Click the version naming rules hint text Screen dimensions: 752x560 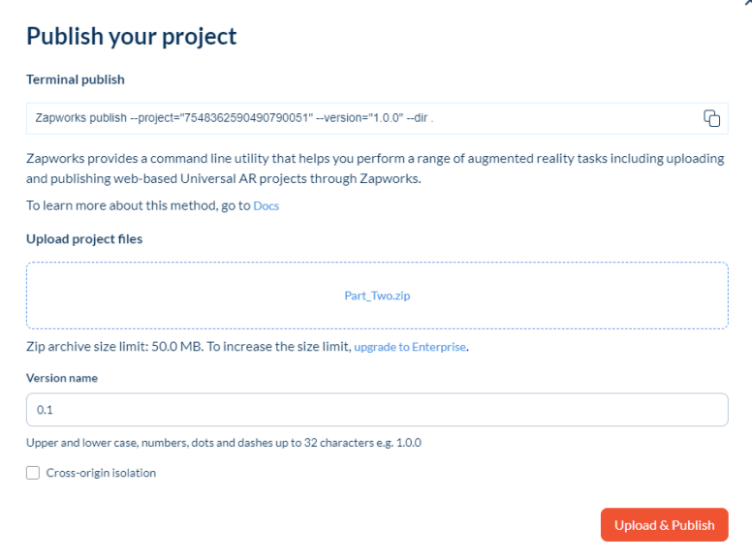point(223,443)
